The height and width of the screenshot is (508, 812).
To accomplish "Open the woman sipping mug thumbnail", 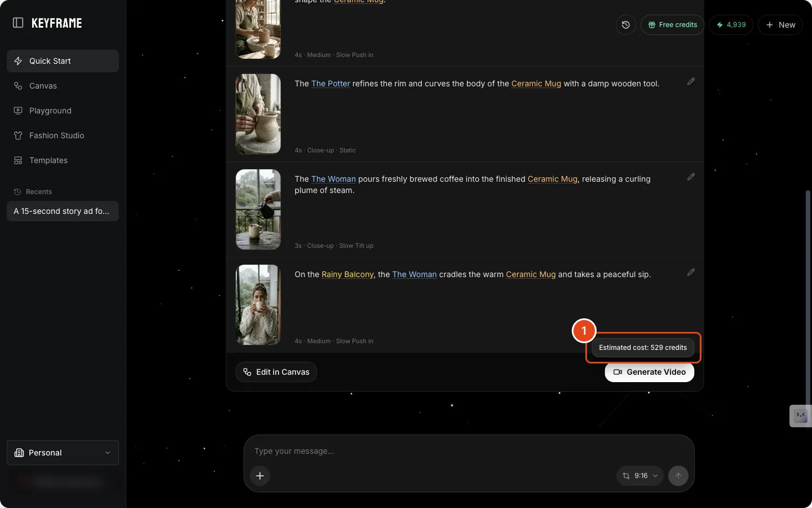I will [258, 305].
